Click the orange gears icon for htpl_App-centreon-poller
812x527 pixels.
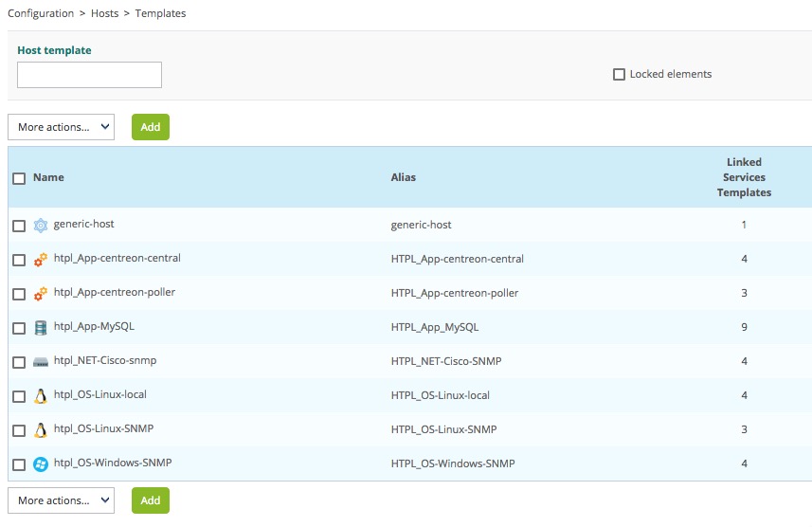coord(41,294)
